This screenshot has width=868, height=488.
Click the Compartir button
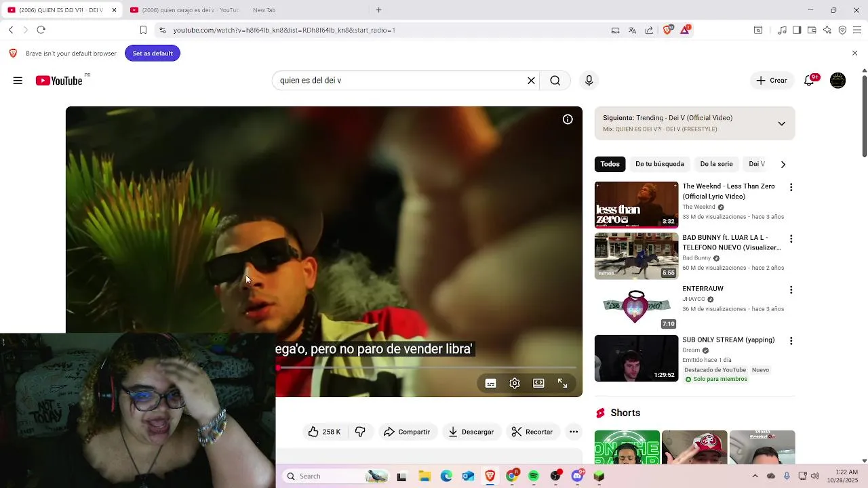pyautogui.click(x=407, y=432)
